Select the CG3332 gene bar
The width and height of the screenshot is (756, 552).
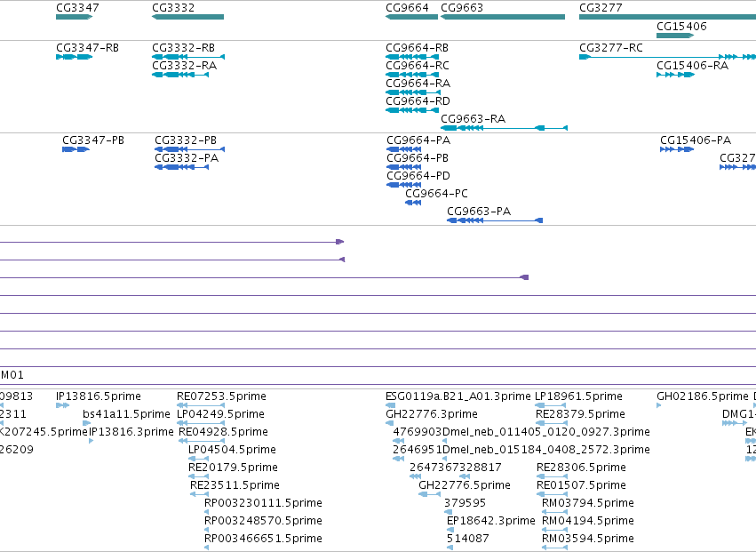pyautogui.click(x=187, y=17)
